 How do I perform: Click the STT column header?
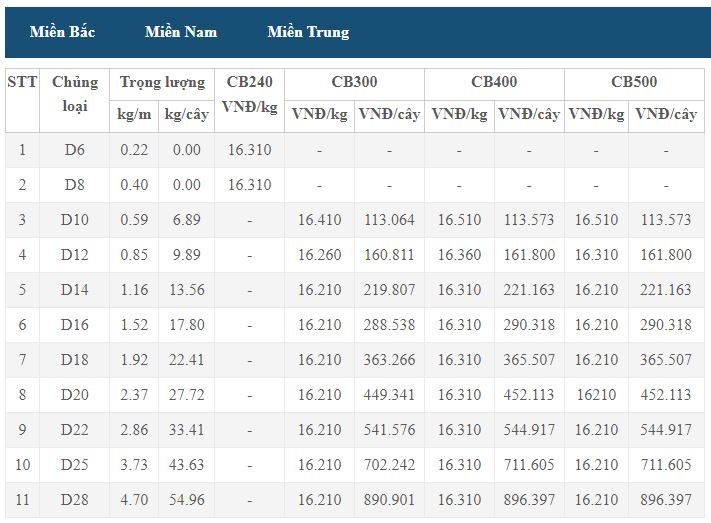click(x=22, y=100)
